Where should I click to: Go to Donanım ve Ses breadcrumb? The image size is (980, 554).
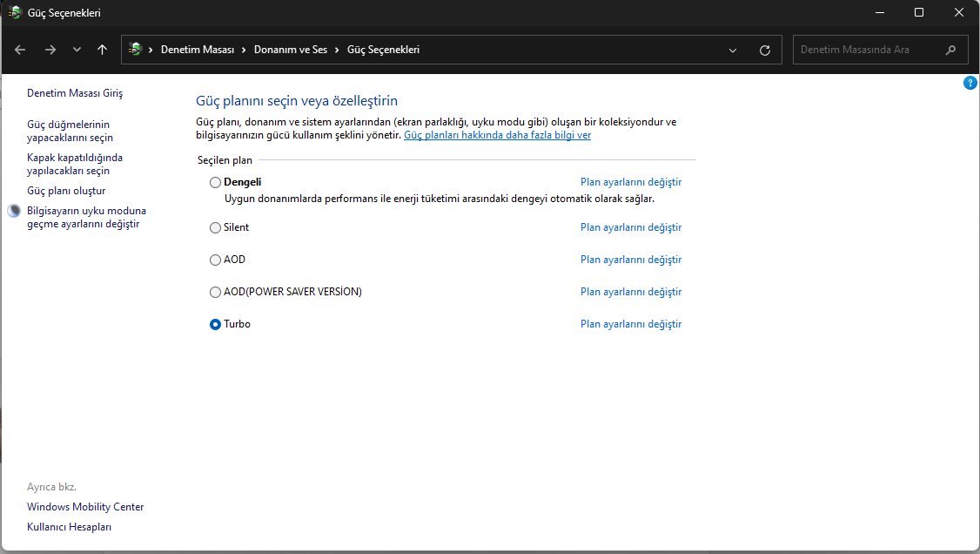coord(290,50)
